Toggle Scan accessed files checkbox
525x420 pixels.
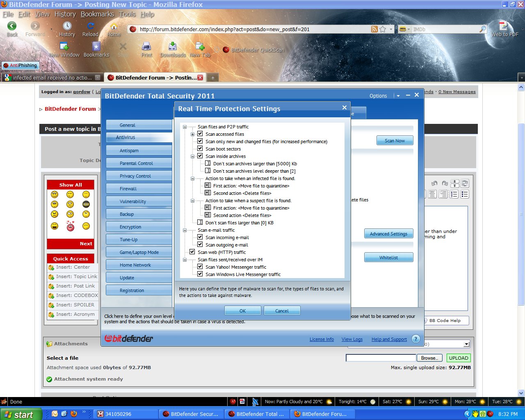pyautogui.click(x=200, y=134)
